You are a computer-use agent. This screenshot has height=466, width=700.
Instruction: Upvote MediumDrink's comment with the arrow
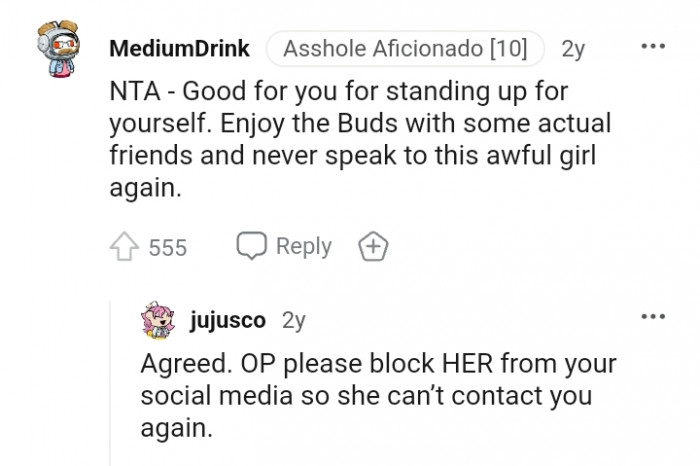coord(124,246)
